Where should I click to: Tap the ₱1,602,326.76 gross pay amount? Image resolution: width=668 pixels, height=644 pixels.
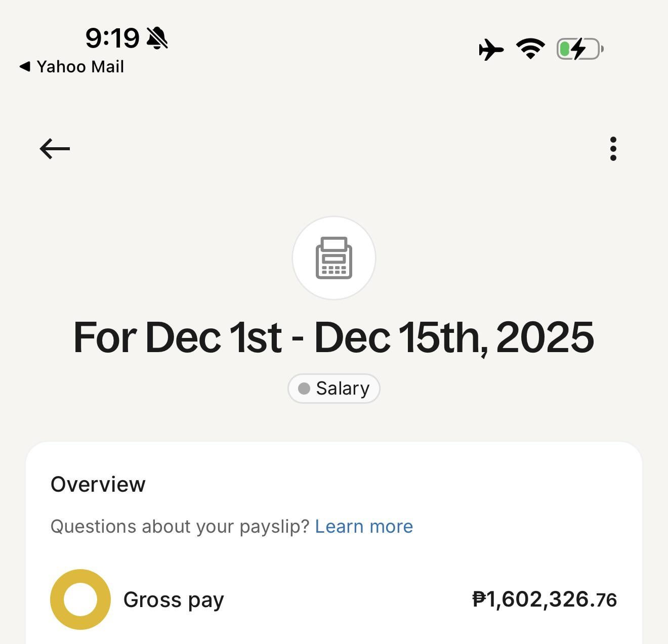tap(545, 599)
